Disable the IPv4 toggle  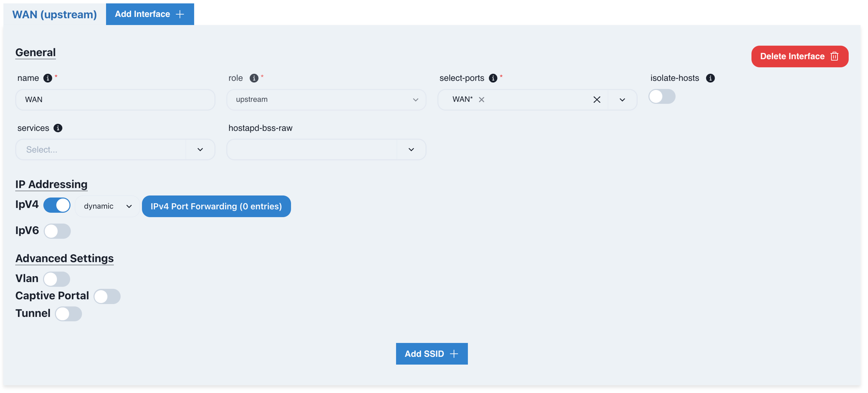[x=57, y=206]
